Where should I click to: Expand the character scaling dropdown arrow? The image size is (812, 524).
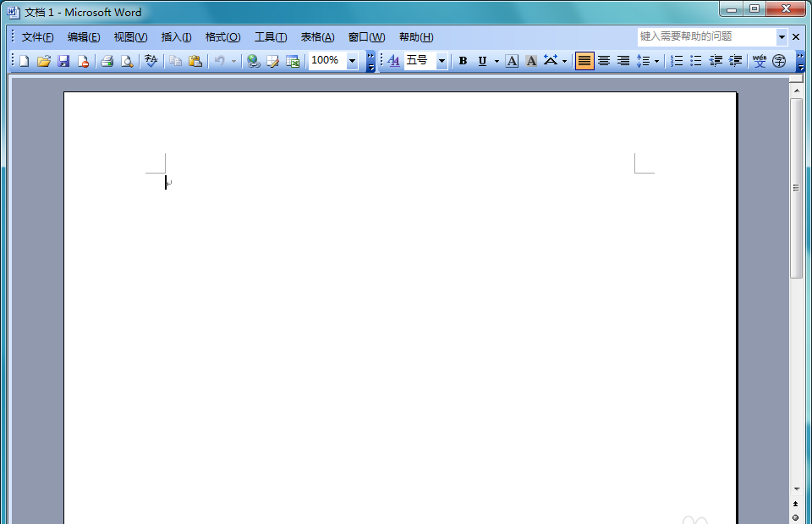click(564, 61)
